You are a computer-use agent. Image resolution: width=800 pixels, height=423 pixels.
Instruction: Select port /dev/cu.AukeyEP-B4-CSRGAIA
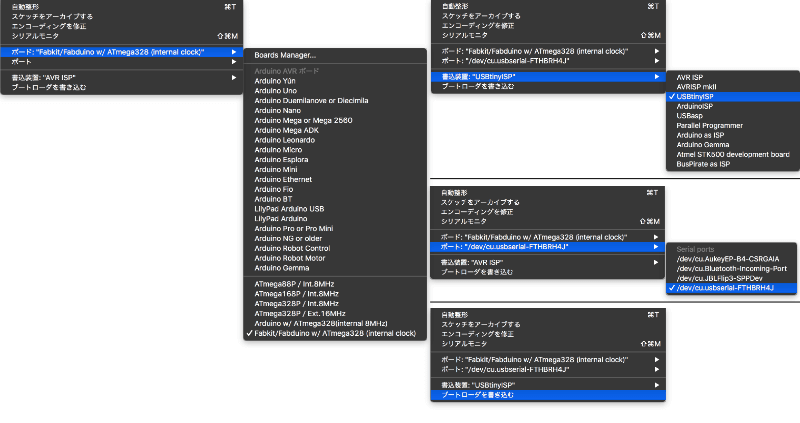click(731, 259)
